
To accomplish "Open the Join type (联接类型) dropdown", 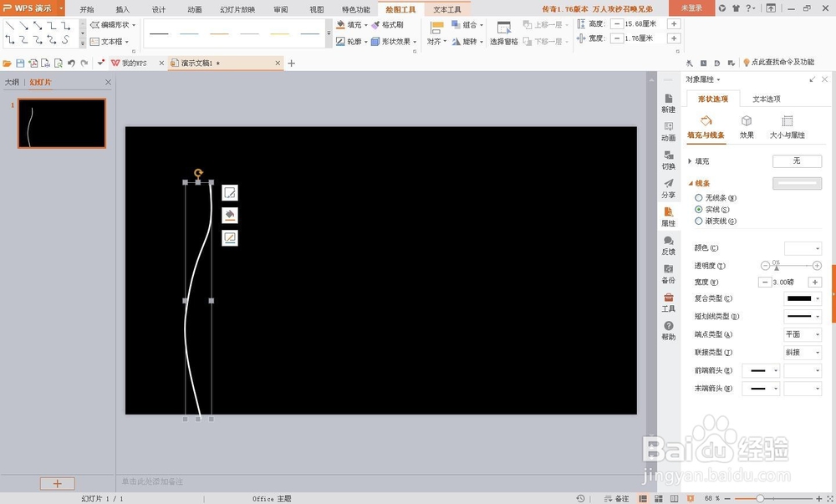I will click(x=803, y=352).
